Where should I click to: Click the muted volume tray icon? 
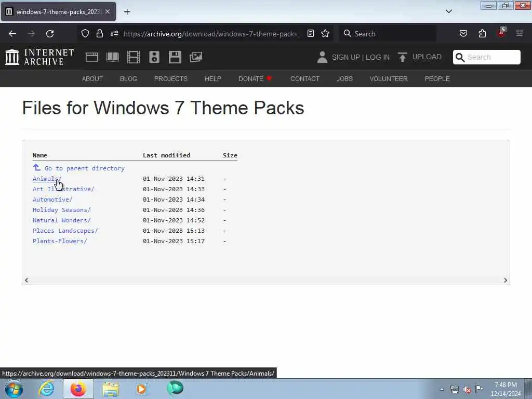(467, 389)
